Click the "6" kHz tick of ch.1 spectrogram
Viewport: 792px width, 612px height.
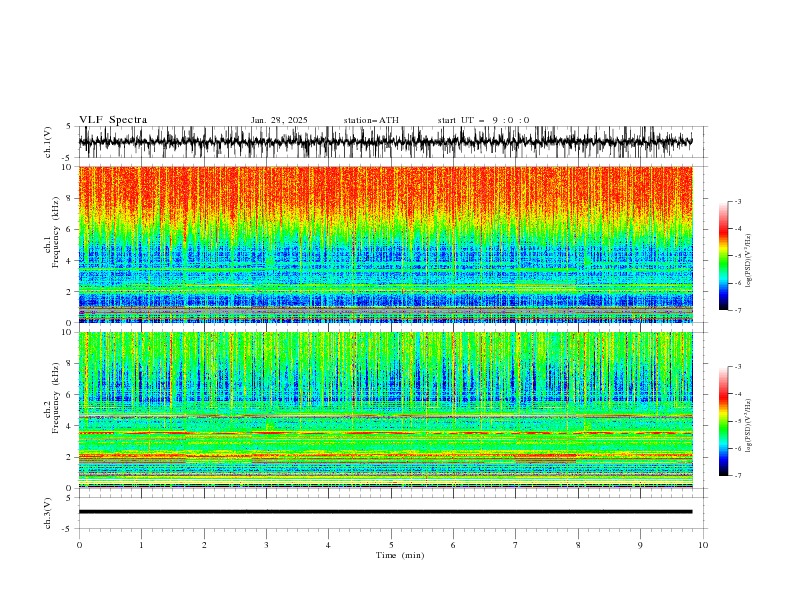(69, 230)
